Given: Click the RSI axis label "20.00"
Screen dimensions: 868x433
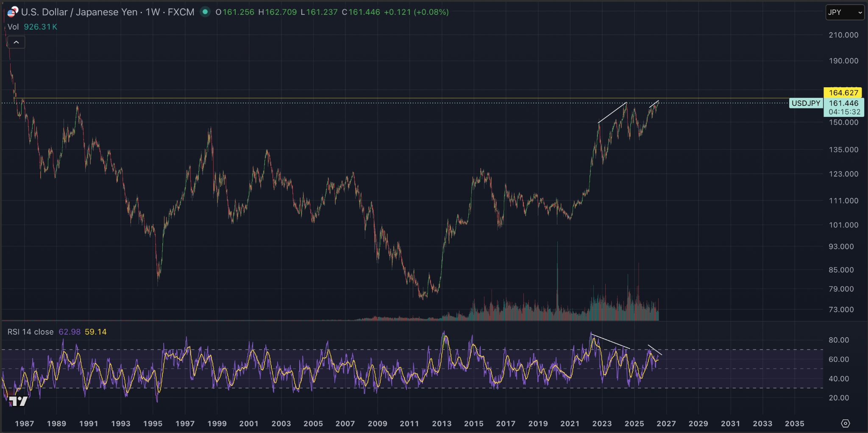Looking at the screenshot, I should 839,397.
